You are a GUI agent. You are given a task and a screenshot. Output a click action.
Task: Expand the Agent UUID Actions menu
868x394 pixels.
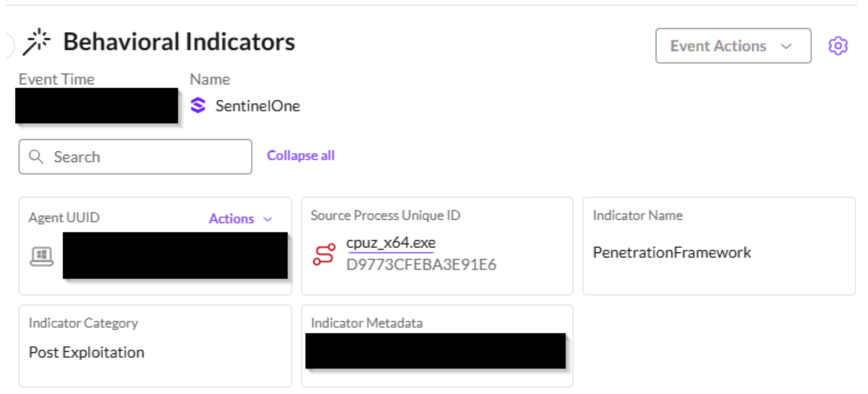[240, 219]
